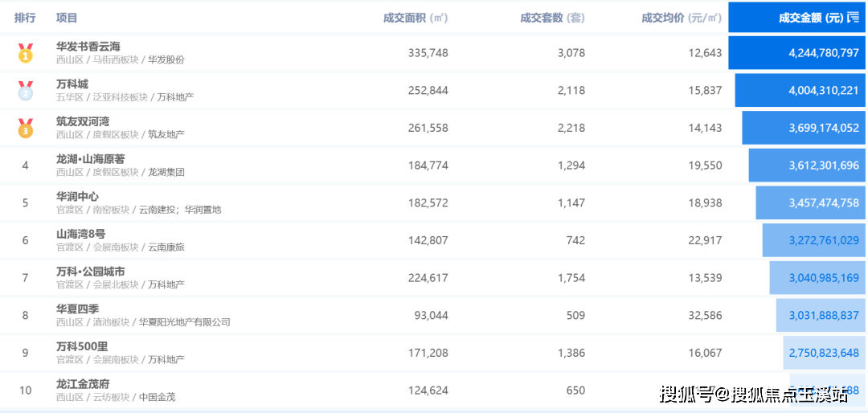Screen dimensions: 868x413
Task: Click the sort icon beside 成交金额
Action: [x=853, y=18]
